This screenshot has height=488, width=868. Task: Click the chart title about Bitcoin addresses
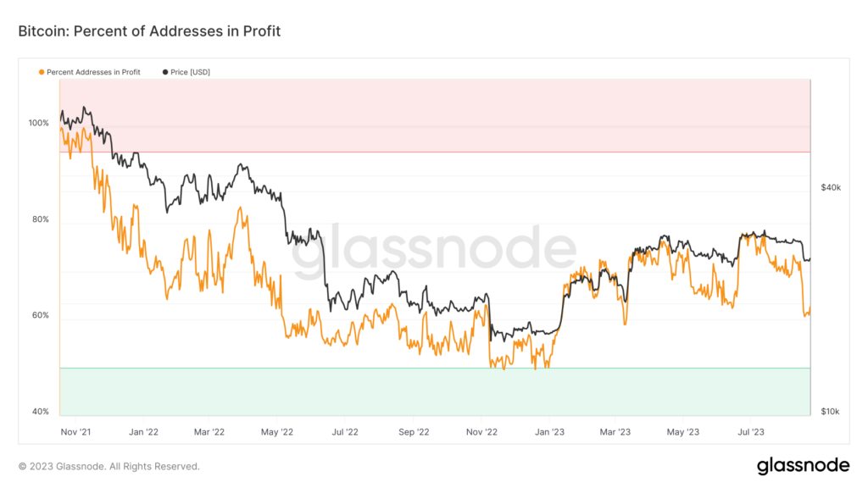pos(149,31)
